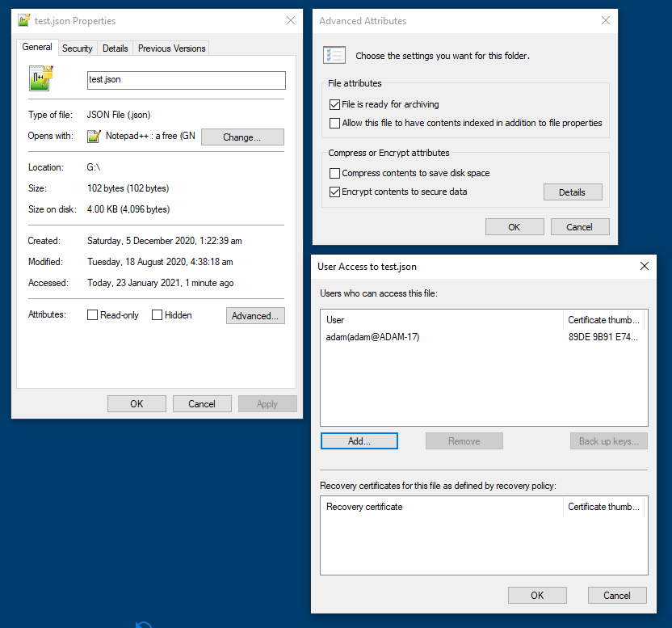The height and width of the screenshot is (628, 672).
Task: Confirm with OK in Advanced Attributes
Action: 514,227
